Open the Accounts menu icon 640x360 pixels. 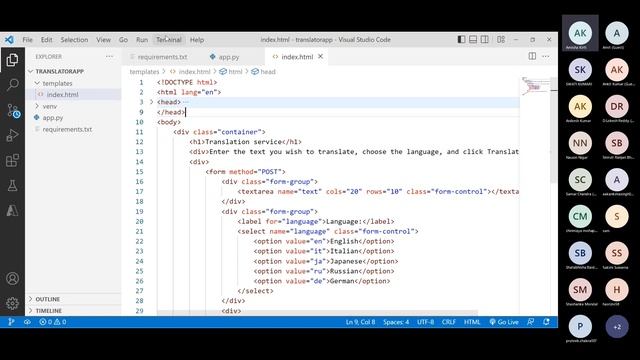[x=12, y=278]
